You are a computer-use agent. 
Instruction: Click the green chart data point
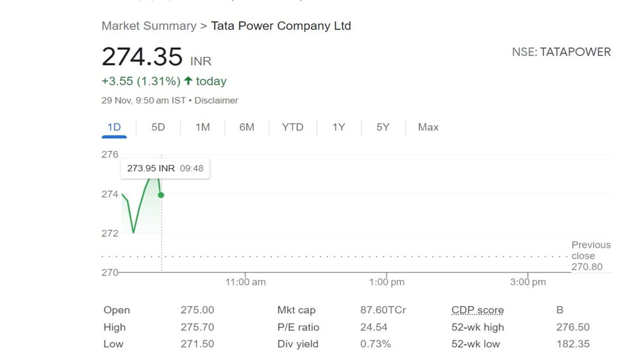[x=161, y=195]
